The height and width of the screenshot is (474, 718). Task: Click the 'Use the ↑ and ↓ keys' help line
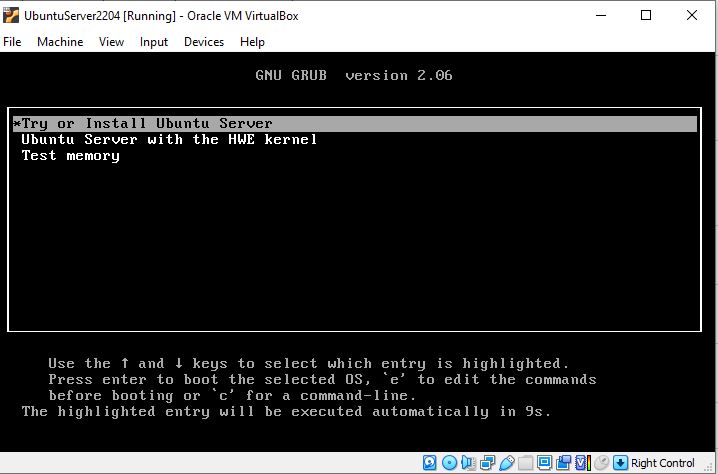(309, 364)
